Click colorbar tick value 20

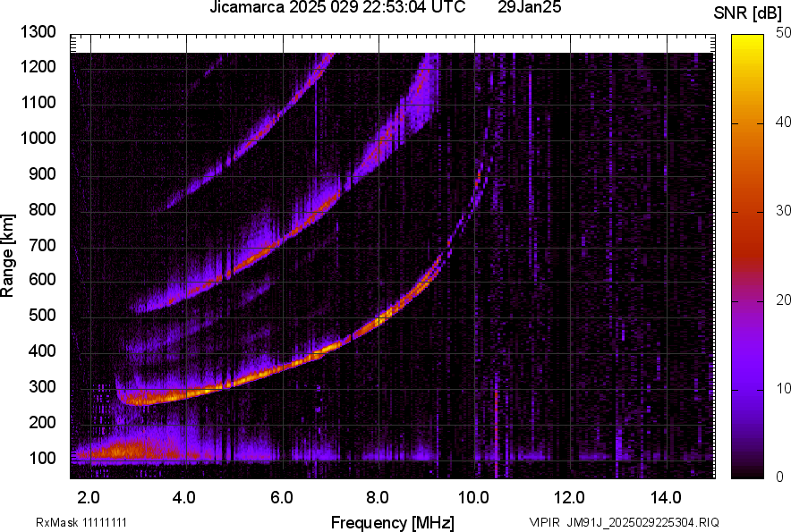tap(783, 300)
